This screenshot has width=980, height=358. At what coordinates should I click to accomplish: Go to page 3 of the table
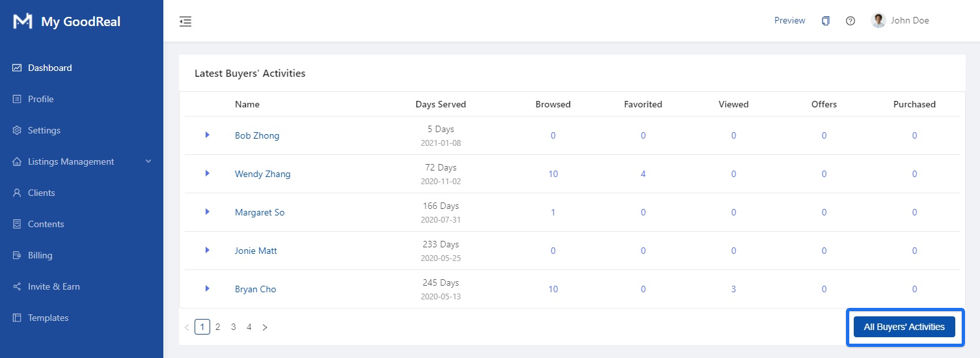pyautogui.click(x=234, y=327)
